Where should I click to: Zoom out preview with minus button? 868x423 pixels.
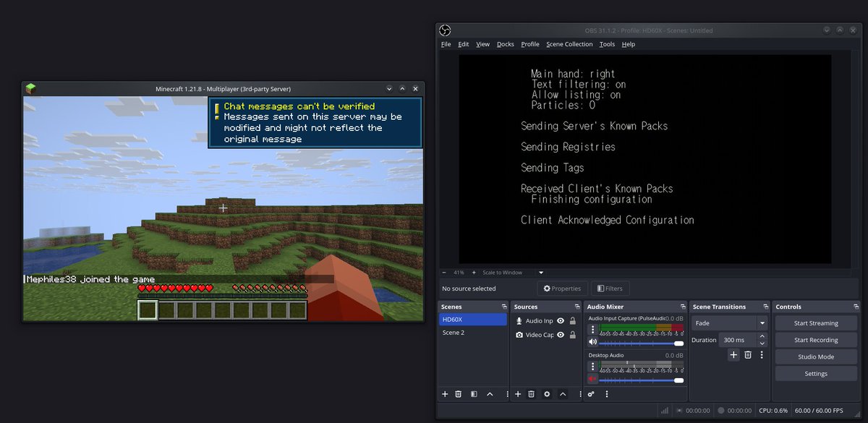[x=443, y=273]
